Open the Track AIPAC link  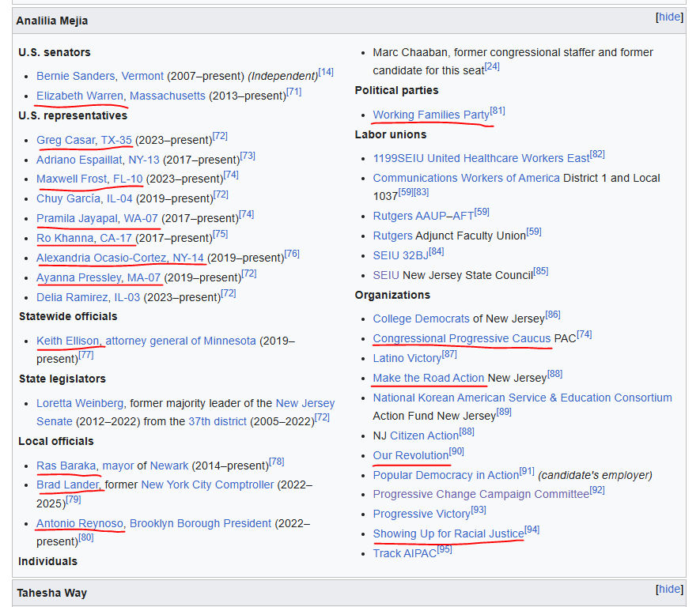click(x=405, y=553)
